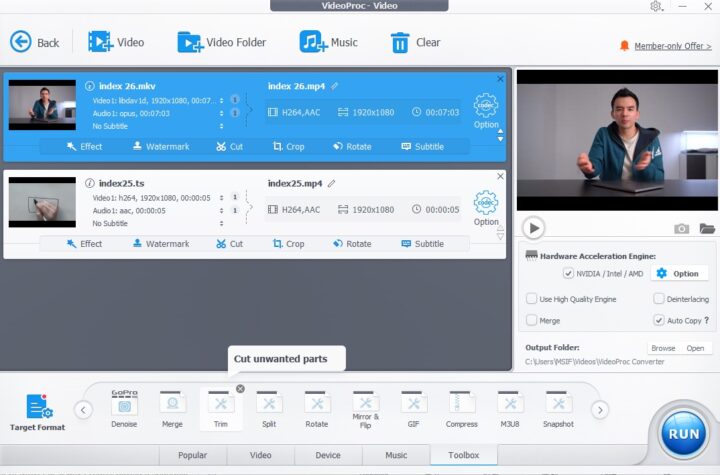Image resolution: width=720 pixels, height=475 pixels.
Task: Click the Mirror & Flip tool
Action: pyautogui.click(x=365, y=404)
